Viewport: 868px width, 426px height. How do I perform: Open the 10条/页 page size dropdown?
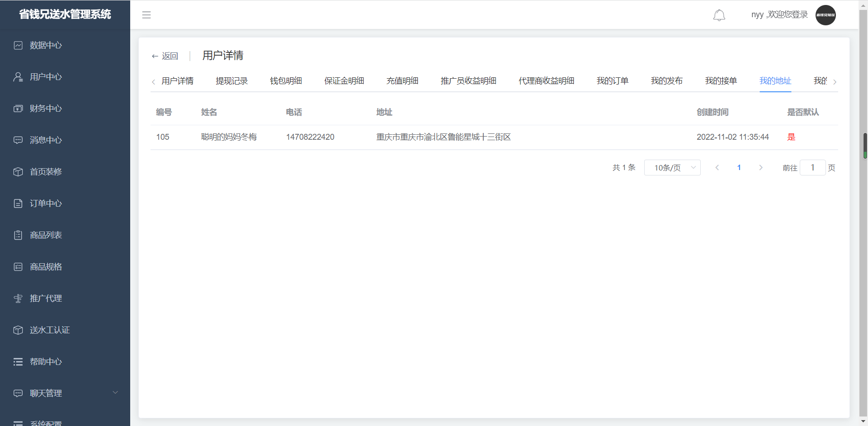click(x=672, y=168)
